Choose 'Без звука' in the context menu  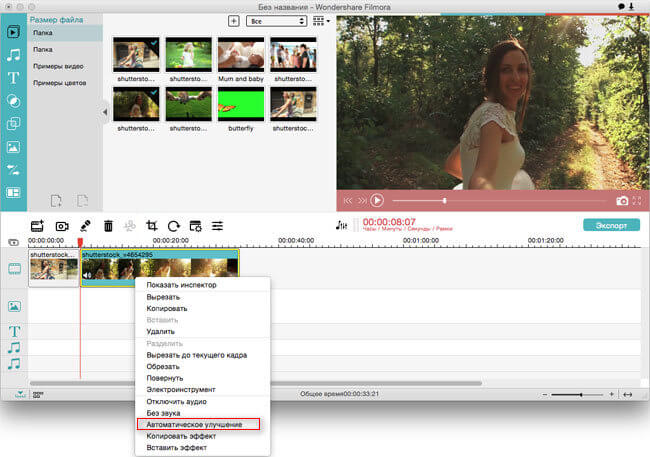[x=203, y=413]
